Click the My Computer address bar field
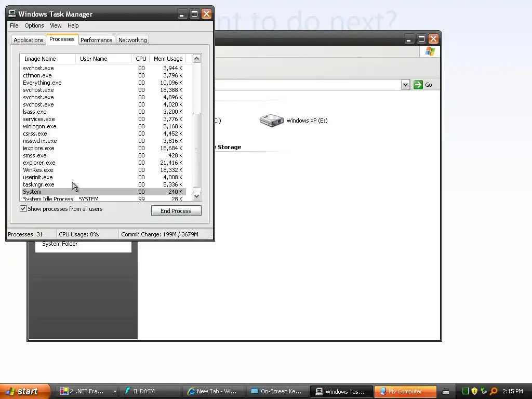 tap(307, 85)
